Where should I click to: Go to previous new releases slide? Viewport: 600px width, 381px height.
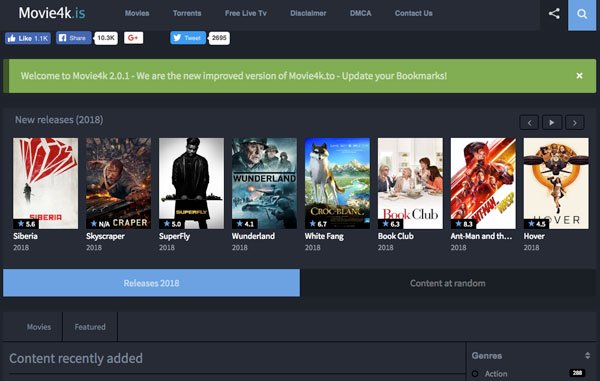pos(529,123)
